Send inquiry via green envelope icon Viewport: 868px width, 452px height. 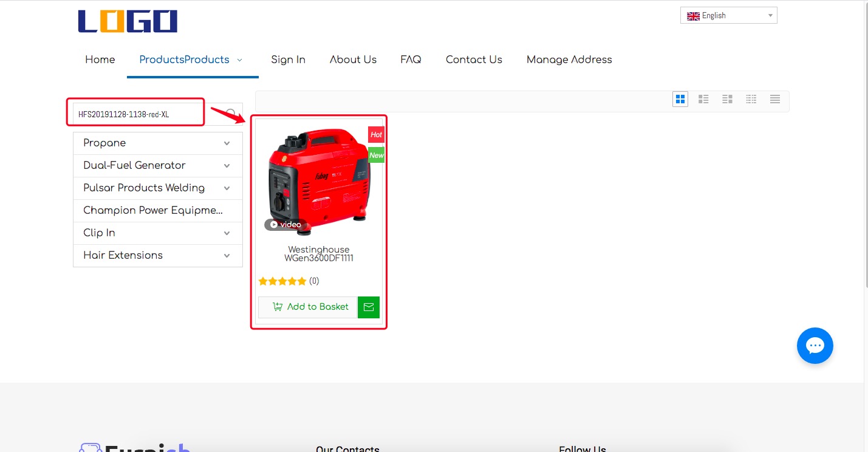point(369,307)
